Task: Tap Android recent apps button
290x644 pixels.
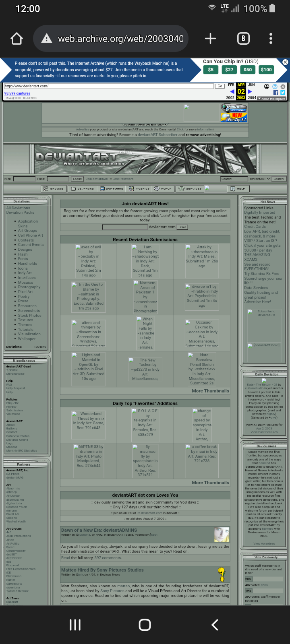Action: (x=75, y=625)
